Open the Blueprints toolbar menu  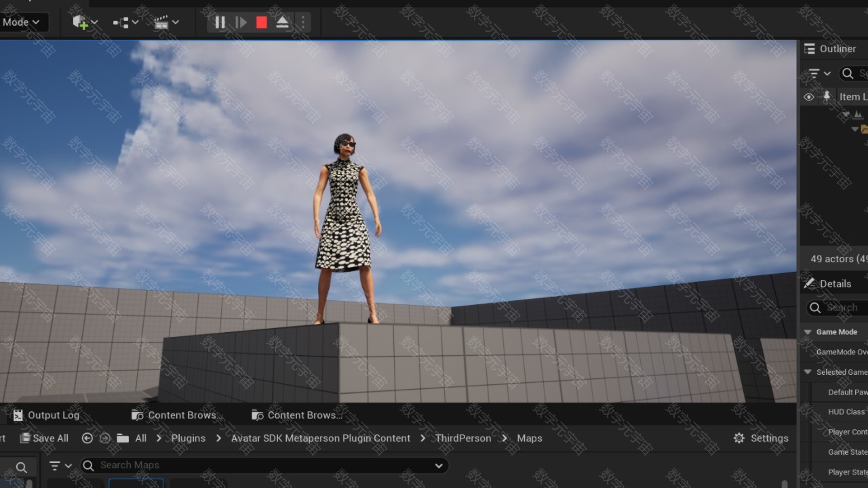(x=125, y=22)
